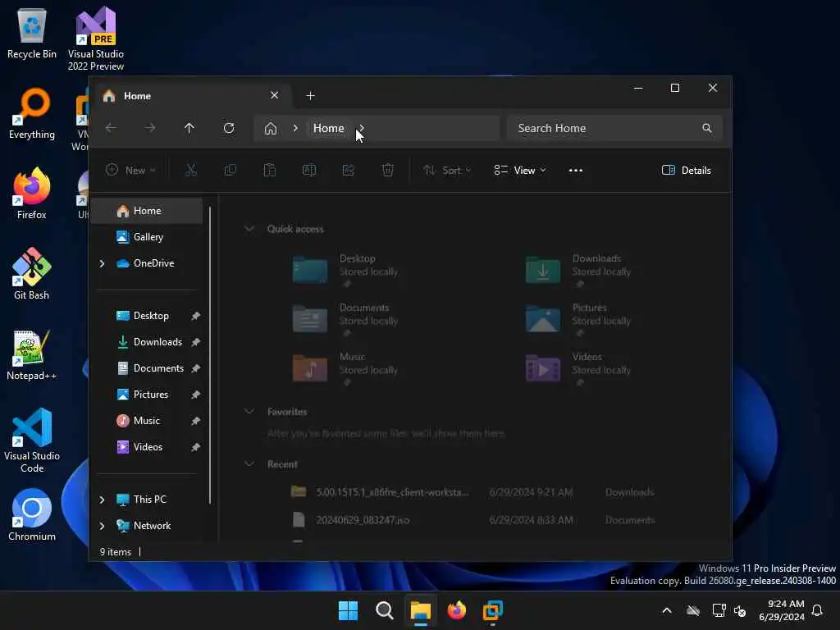Image resolution: width=840 pixels, height=630 pixels.
Task: Open the Sort dropdown menu
Action: [x=447, y=171]
